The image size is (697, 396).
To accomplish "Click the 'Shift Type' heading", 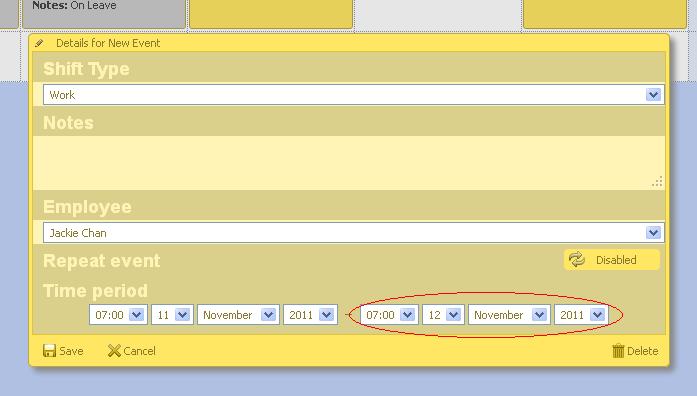I will (86, 69).
